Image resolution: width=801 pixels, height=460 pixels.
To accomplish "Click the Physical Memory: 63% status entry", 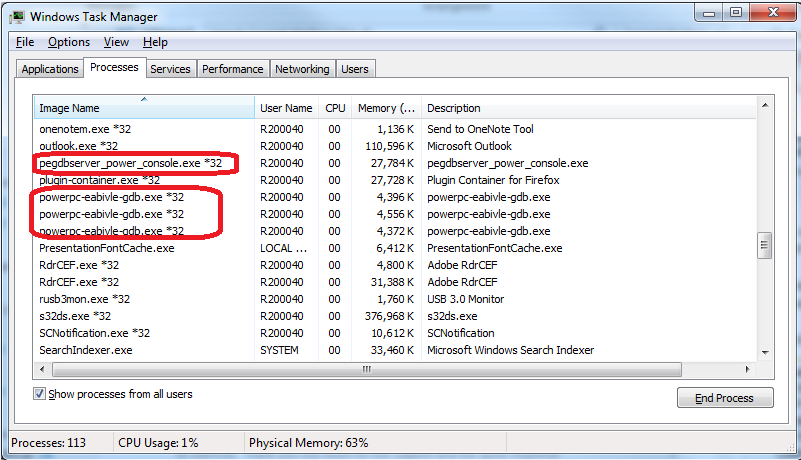I will coord(309,443).
